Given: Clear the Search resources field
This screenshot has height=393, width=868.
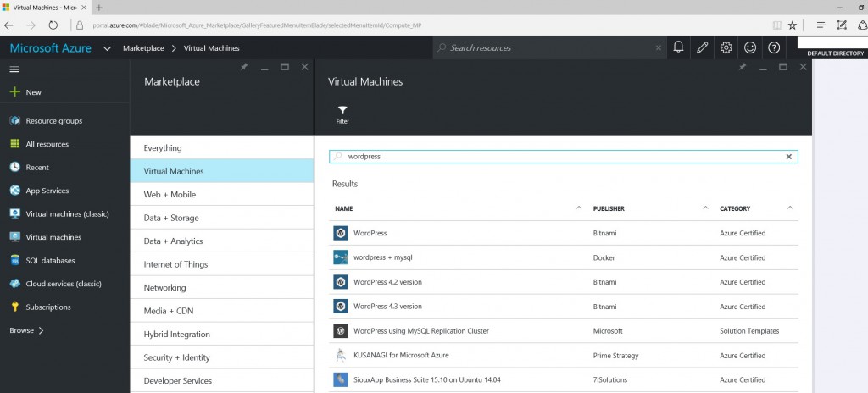Looking at the screenshot, I should 658,48.
